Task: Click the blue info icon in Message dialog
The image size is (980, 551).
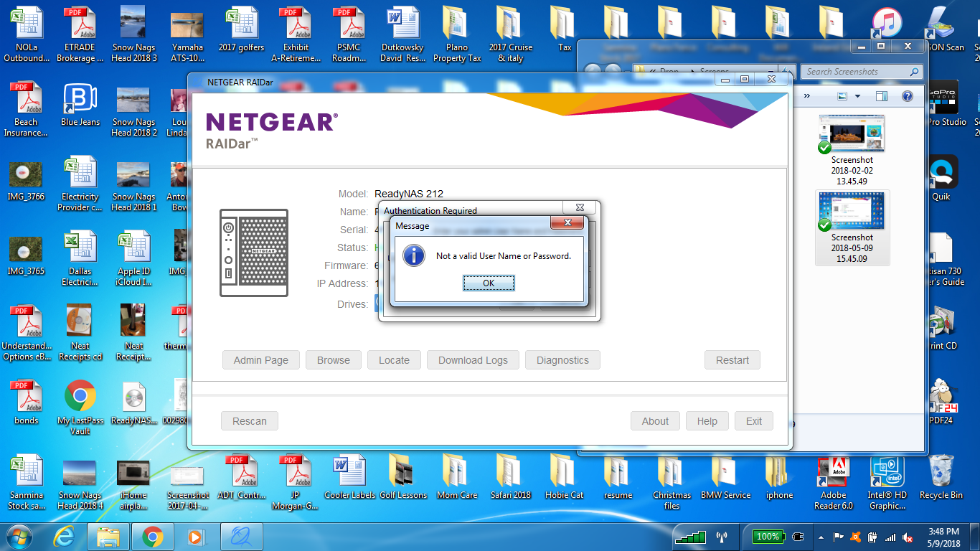Action: (x=414, y=255)
